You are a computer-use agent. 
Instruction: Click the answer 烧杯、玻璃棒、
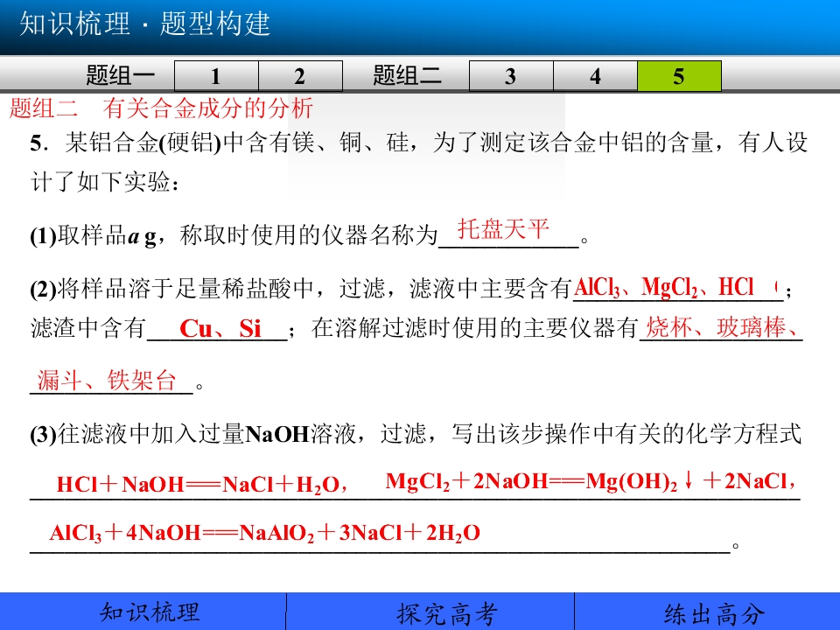pyautogui.click(x=722, y=326)
